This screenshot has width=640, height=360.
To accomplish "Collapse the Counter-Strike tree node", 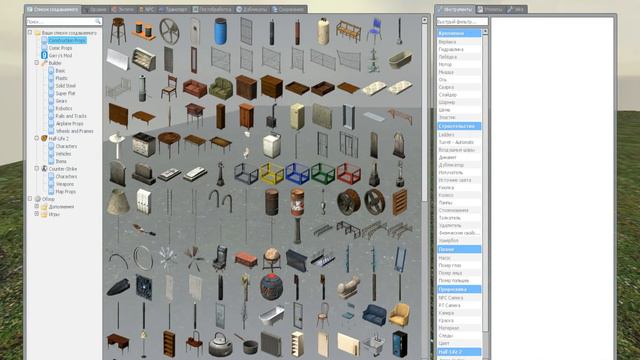I will (x=37, y=169).
